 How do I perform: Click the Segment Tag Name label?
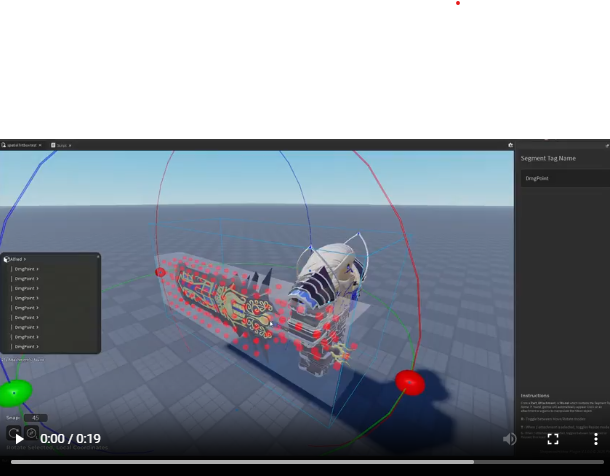[548, 158]
